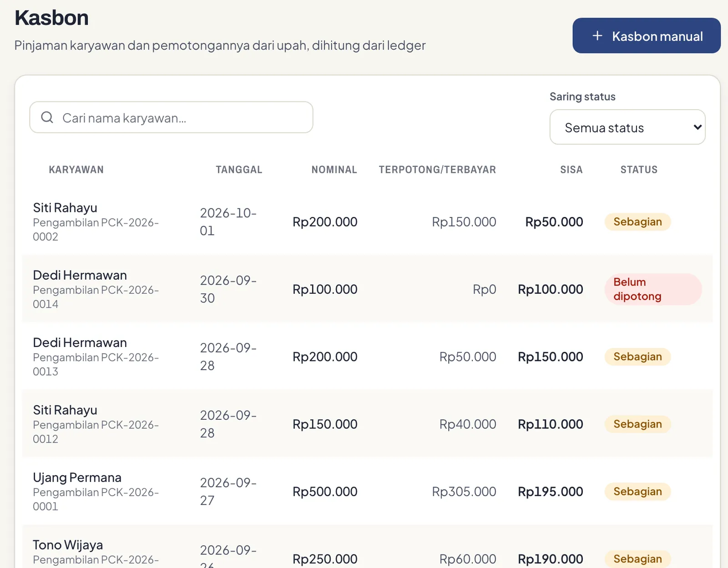This screenshot has width=728, height=568.
Task: Select Ujang Permana row PCK-2026-0001
Action: pos(367,491)
